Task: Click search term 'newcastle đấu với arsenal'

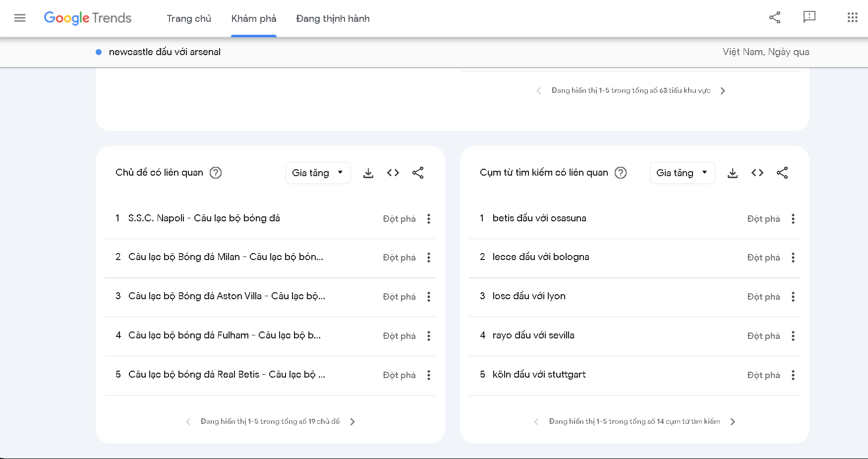Action: 165,52
